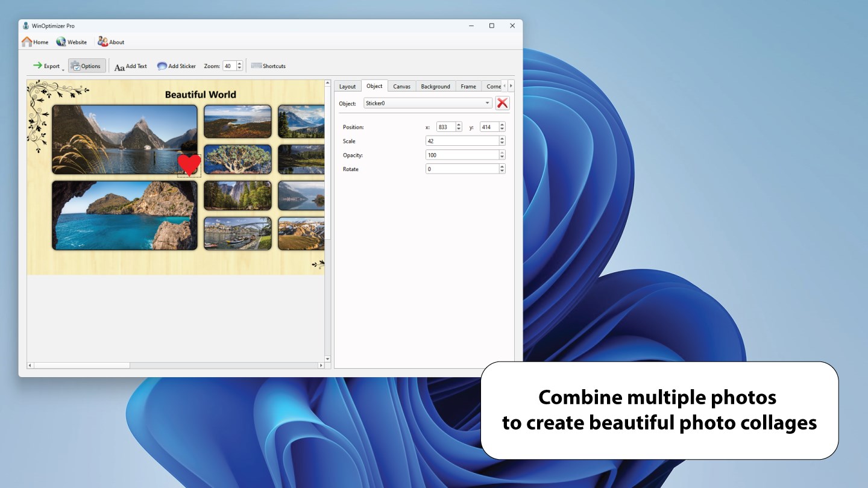
Task: Decrease Zoom with the down arrow
Action: coord(239,69)
